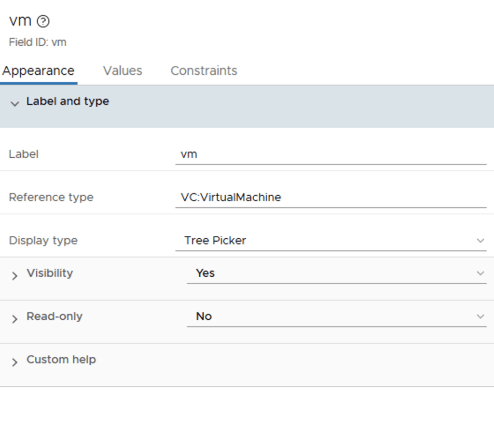Open the Visibility dropdown showing Yes
This screenshot has height=448, width=494.
[x=328, y=273]
